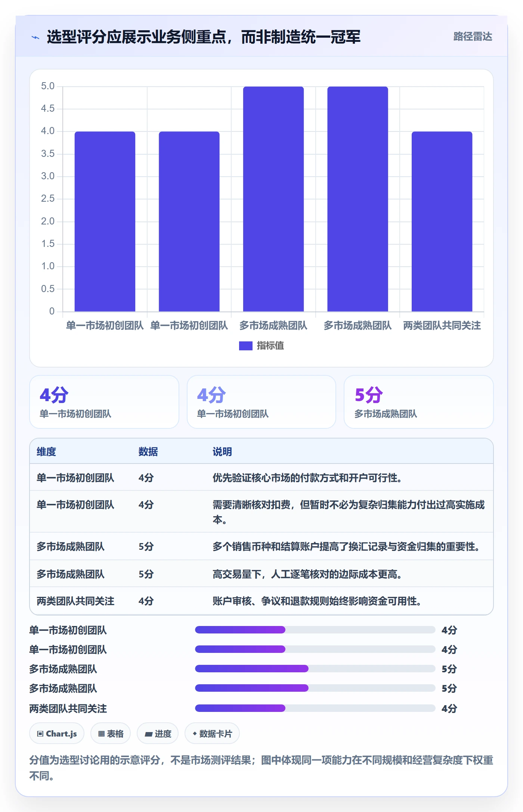
Task: Click the 数据 column header
Action: (x=148, y=452)
